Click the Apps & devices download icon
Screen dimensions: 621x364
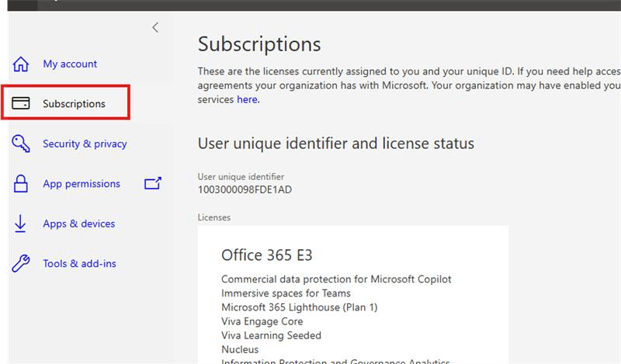point(20,224)
